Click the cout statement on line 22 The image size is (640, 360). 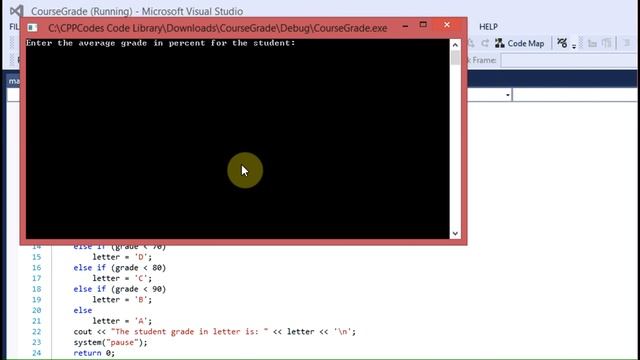click(x=215, y=331)
